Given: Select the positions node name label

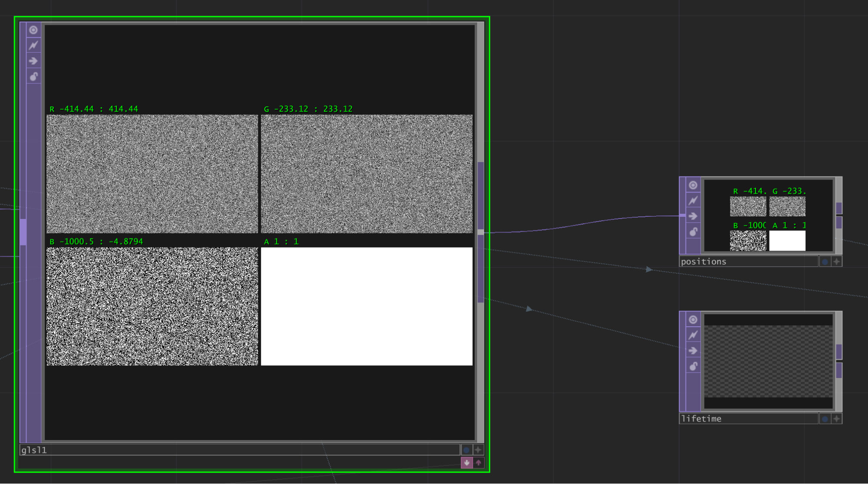Looking at the screenshot, I should 749,262.
